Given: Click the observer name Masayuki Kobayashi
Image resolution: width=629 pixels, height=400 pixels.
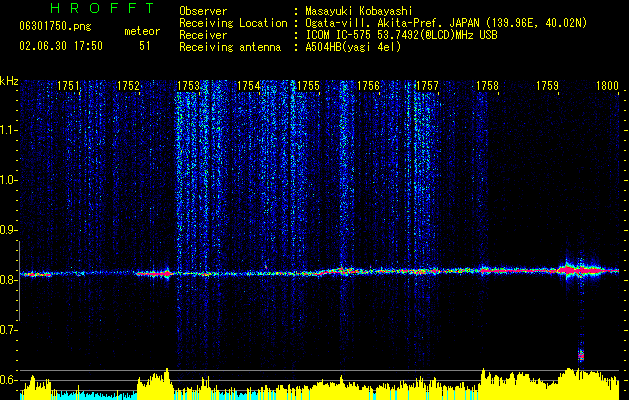Looking at the screenshot, I should coord(358,11).
